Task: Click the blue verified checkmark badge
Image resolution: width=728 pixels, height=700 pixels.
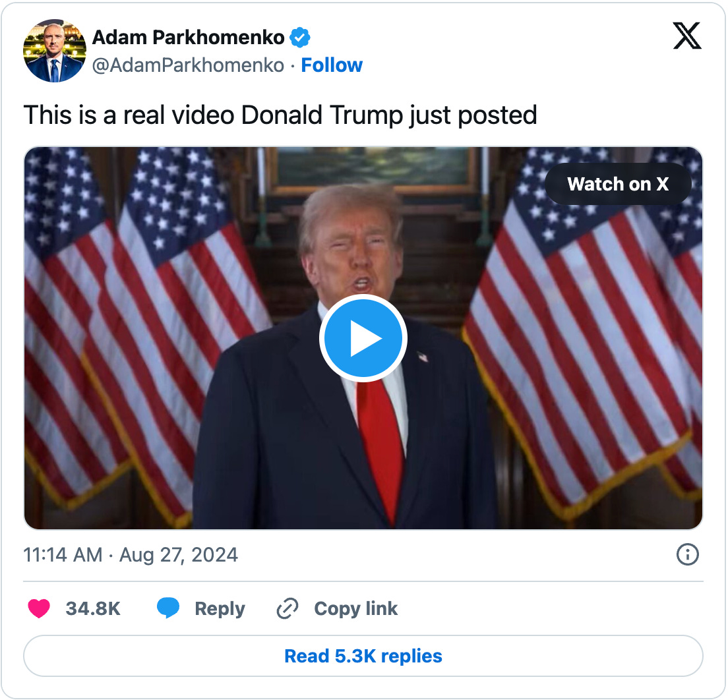Action: (300, 38)
